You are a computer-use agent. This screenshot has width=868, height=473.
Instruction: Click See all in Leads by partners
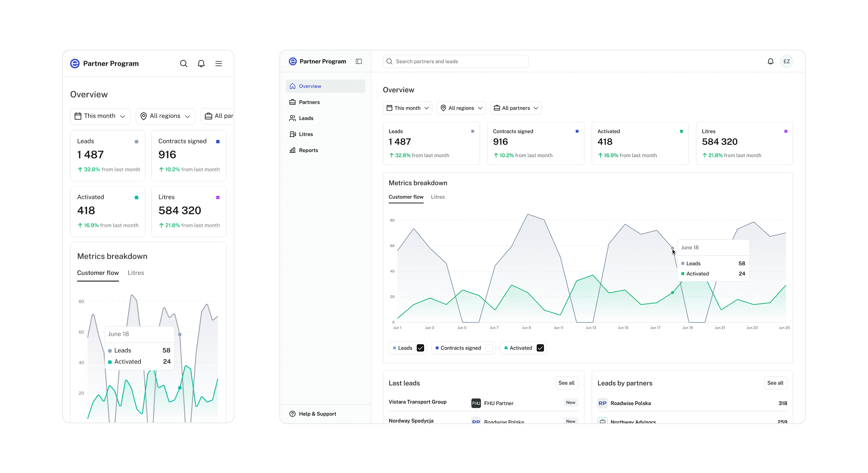775,383
